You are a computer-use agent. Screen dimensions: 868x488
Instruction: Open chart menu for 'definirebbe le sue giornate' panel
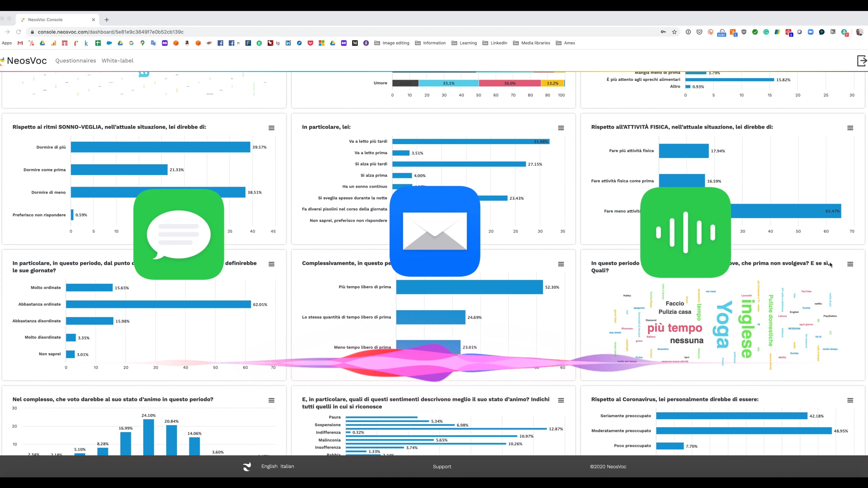tap(271, 264)
